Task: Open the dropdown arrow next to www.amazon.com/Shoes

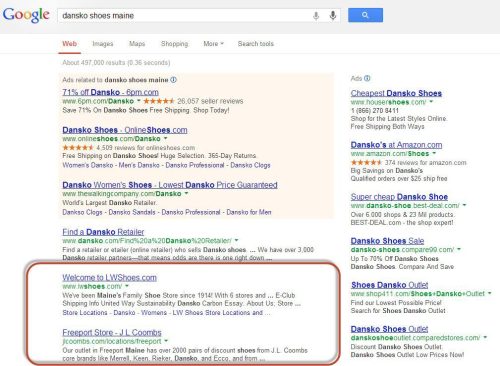Action: point(434,153)
